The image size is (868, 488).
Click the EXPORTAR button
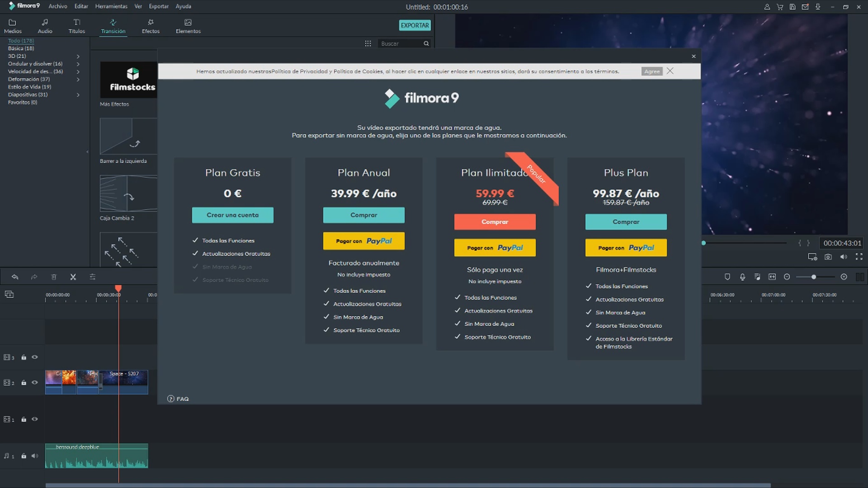pyautogui.click(x=415, y=25)
